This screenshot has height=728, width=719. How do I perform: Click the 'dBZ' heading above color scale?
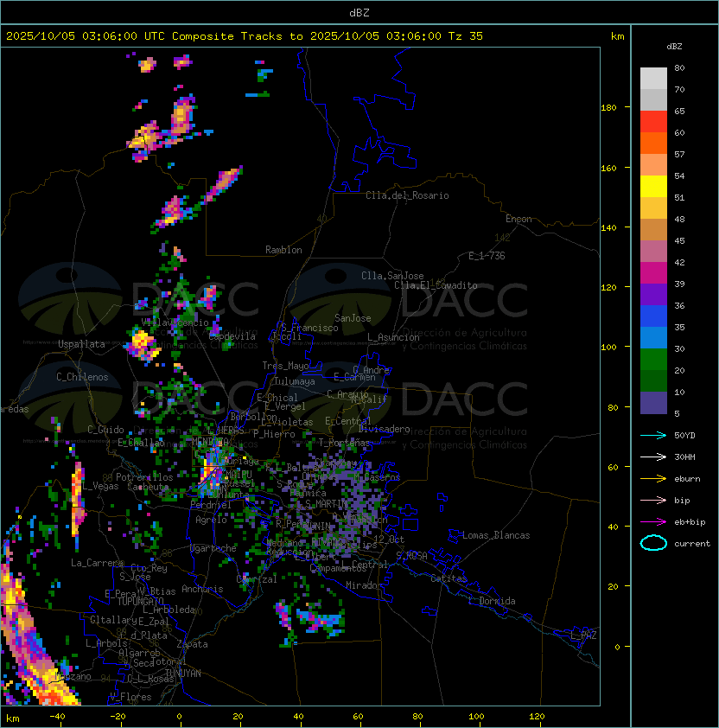coord(674,47)
